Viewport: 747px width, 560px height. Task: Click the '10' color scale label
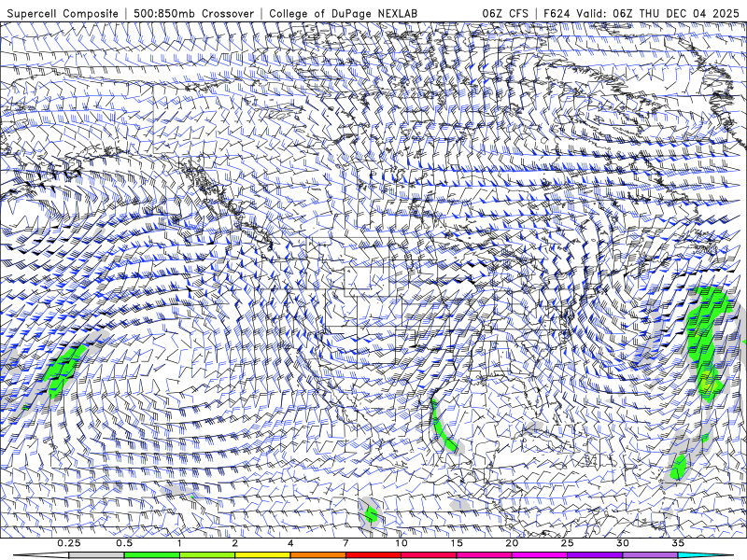pyautogui.click(x=402, y=543)
